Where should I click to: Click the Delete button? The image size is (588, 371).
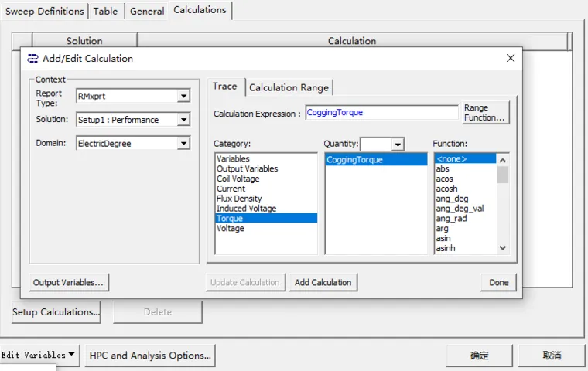tap(158, 311)
